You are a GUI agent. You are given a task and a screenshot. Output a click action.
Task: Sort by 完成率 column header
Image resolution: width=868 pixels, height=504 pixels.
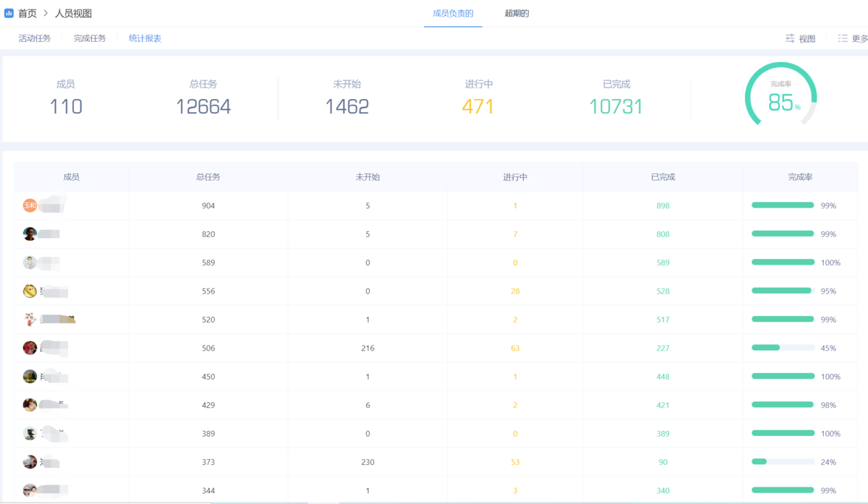(800, 177)
